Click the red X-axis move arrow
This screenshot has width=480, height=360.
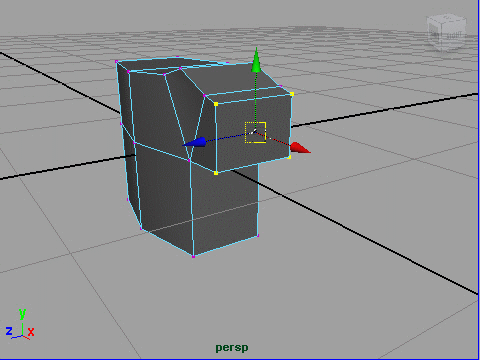(300, 148)
